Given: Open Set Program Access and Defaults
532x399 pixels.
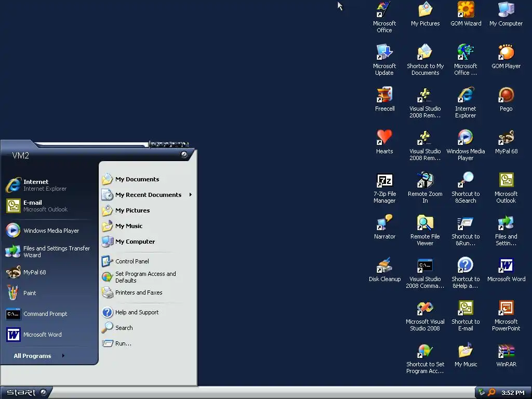Looking at the screenshot, I should click(148, 277).
